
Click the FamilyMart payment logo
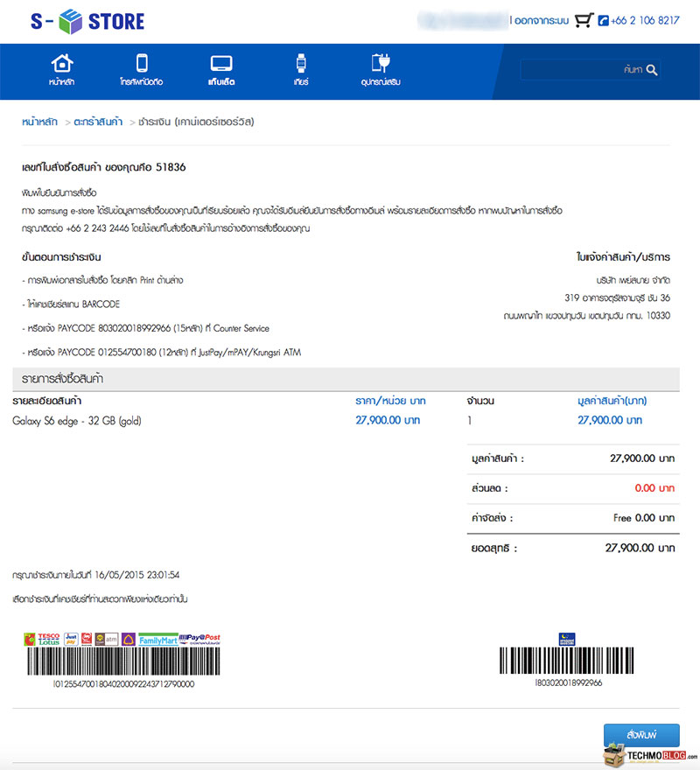click(x=157, y=640)
